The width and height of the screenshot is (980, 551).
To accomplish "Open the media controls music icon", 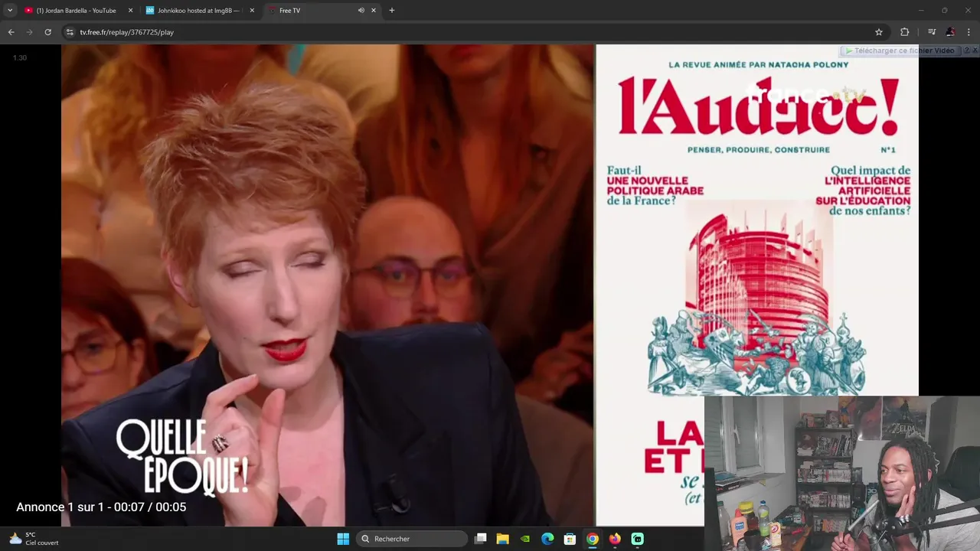I will pos(932,32).
